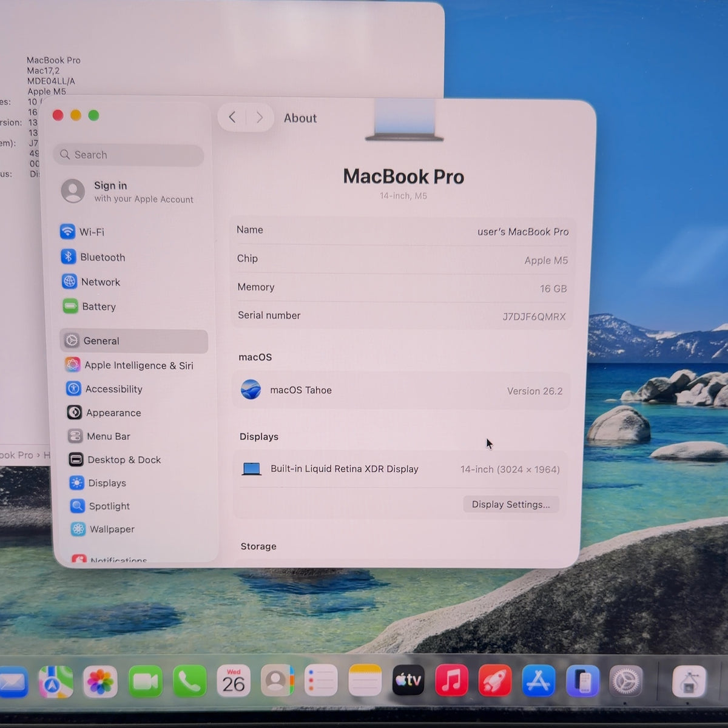
Task: Click the green zoom button of System Settings
Action: (93, 115)
